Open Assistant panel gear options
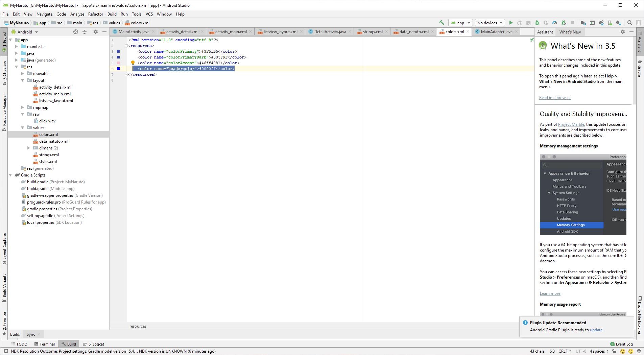 (x=623, y=32)
